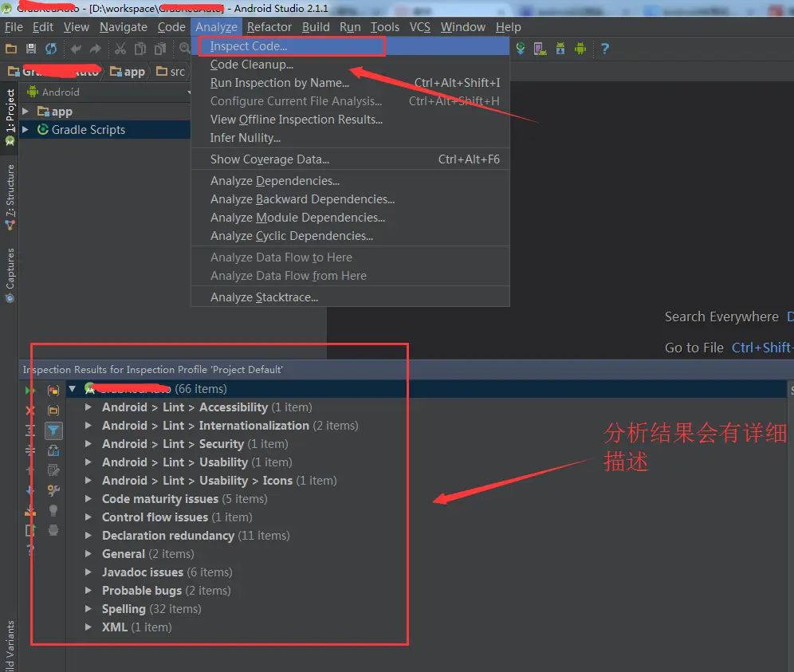794x672 pixels.
Task: Click the Cut scissors icon
Action: click(x=120, y=49)
